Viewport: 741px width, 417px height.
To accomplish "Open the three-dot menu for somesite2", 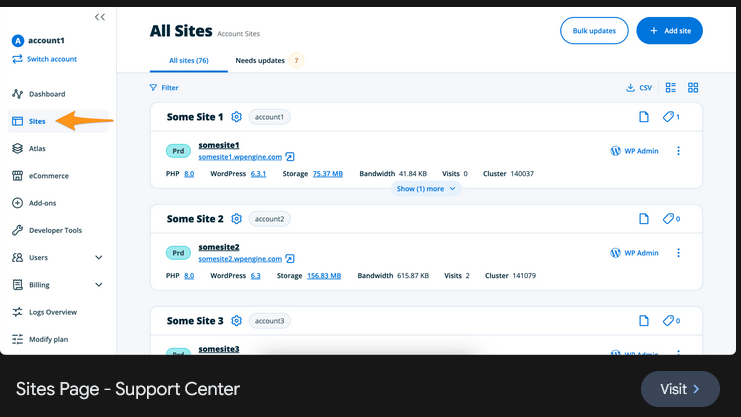I will tap(678, 253).
